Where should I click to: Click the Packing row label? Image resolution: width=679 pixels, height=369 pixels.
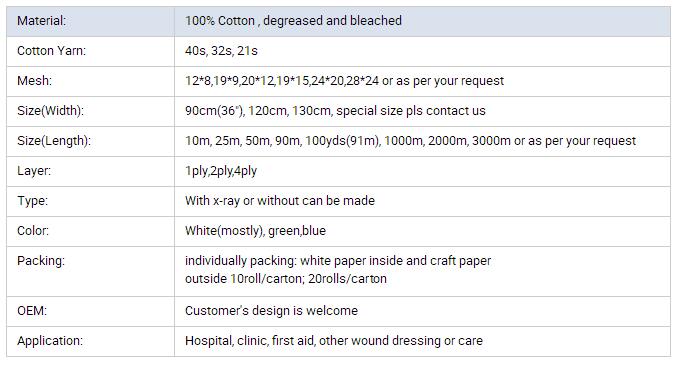[41, 261]
